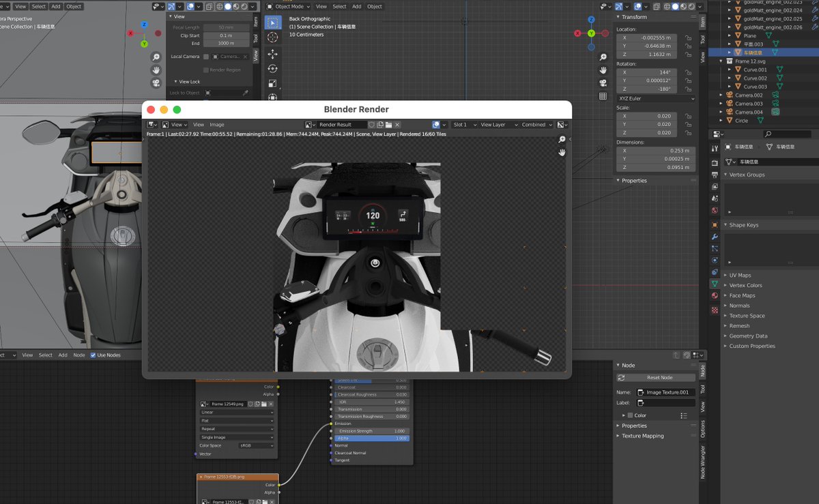Screen dimensions: 819x504
Task: Switch to the Node Wrangler sidebar tab
Action: (x=703, y=462)
